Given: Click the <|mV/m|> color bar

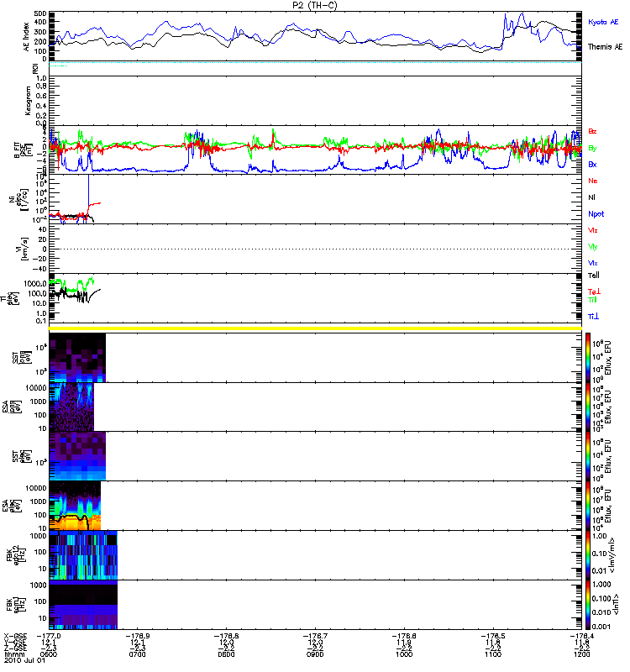Looking at the screenshot, I should pyautogui.click(x=588, y=555).
